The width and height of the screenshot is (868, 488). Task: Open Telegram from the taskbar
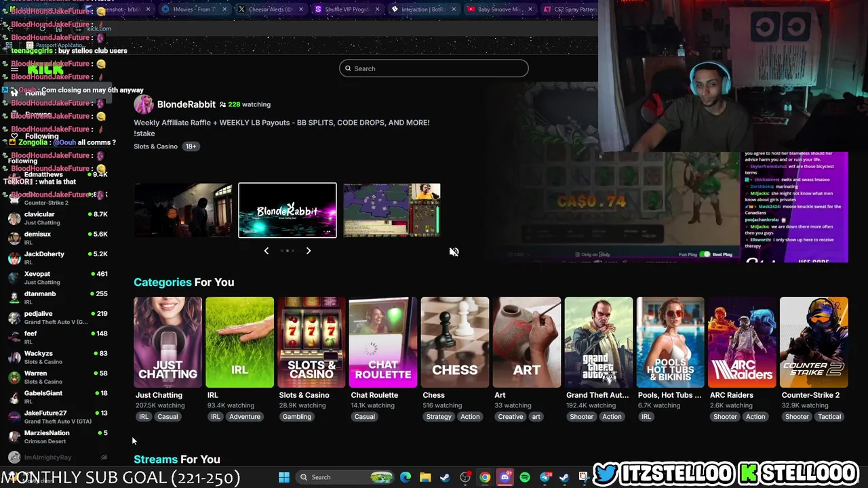tap(545, 477)
